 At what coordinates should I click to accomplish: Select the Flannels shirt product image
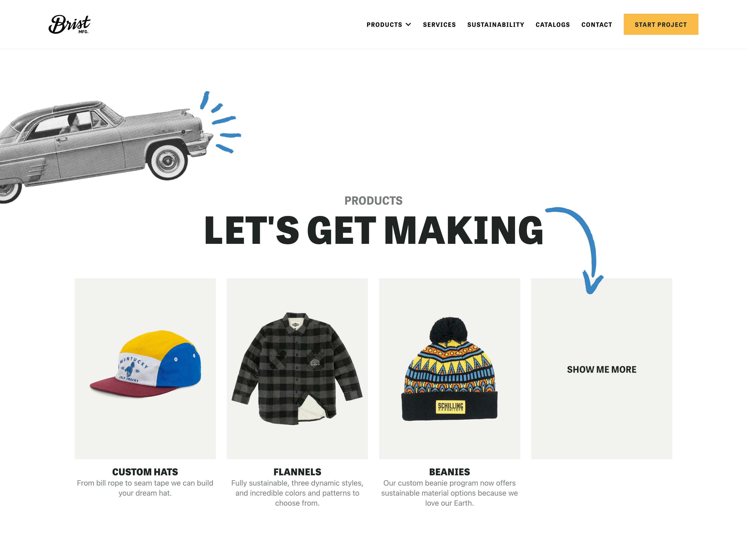[297, 368]
